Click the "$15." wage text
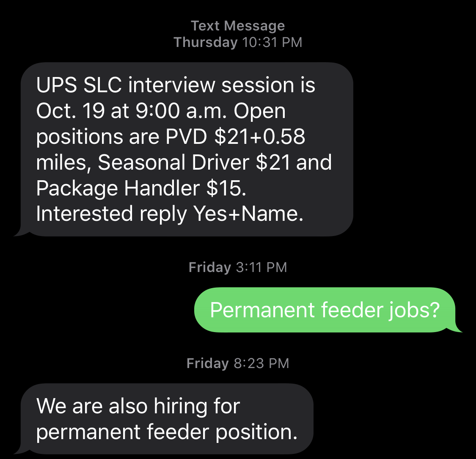The image size is (476, 459). (226, 188)
